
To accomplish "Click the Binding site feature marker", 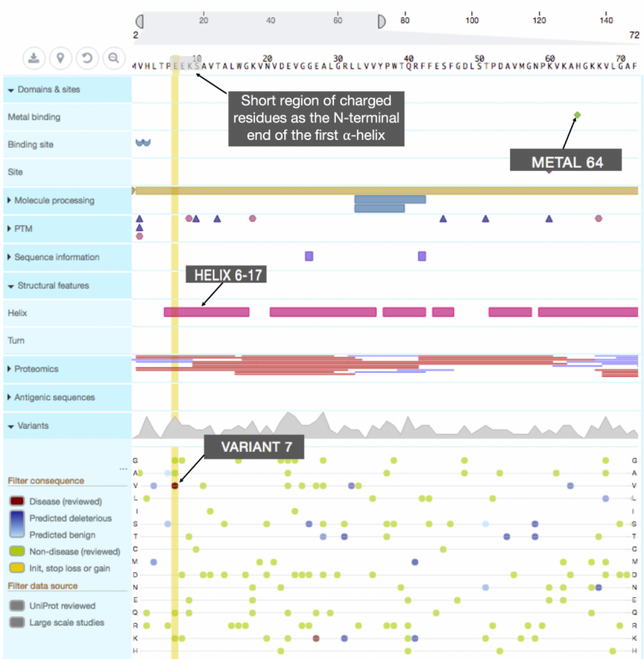I will (143, 143).
